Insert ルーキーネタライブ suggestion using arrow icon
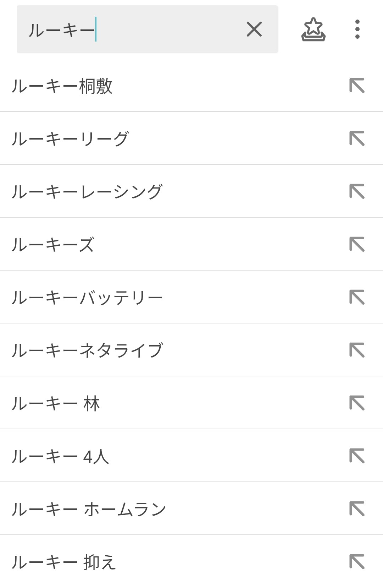Screen dimensions: 383x588 (x=357, y=350)
